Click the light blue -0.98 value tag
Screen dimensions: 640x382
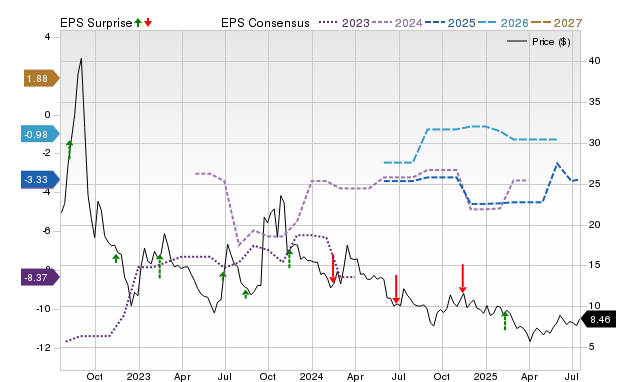(40, 134)
